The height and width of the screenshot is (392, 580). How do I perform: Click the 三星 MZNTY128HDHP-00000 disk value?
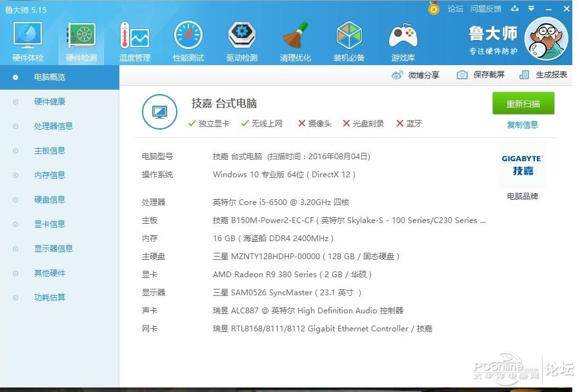pos(306,257)
